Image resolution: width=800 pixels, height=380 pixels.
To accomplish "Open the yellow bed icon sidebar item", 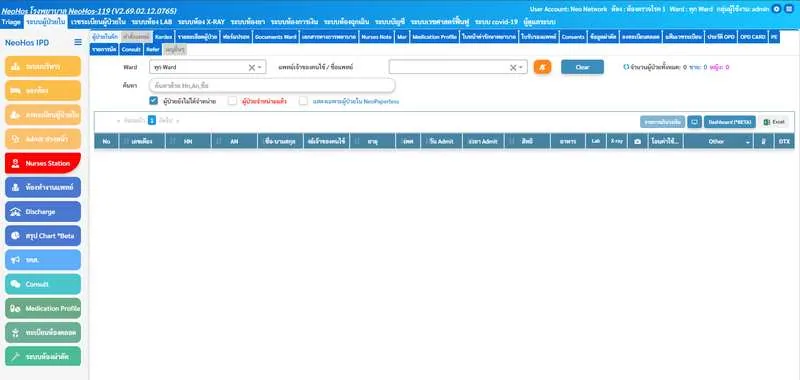I will point(43,90).
